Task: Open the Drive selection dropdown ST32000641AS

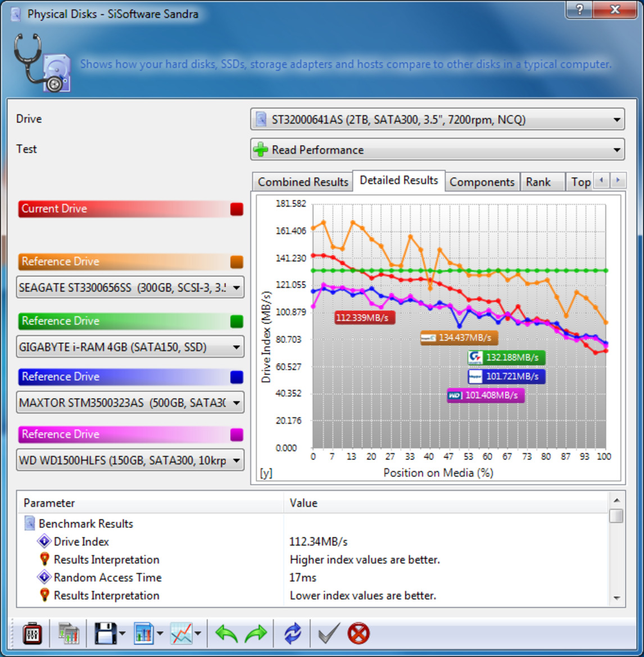Action: (x=437, y=120)
